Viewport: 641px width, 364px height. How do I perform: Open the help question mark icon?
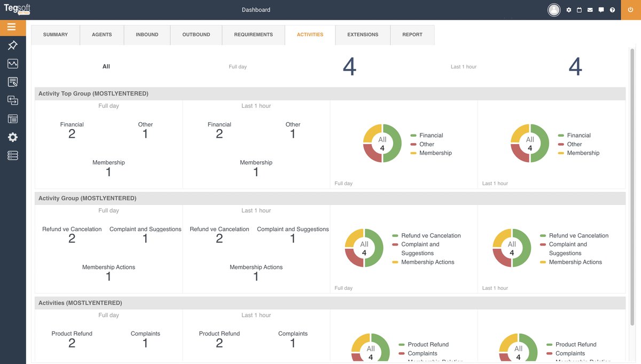pyautogui.click(x=612, y=10)
